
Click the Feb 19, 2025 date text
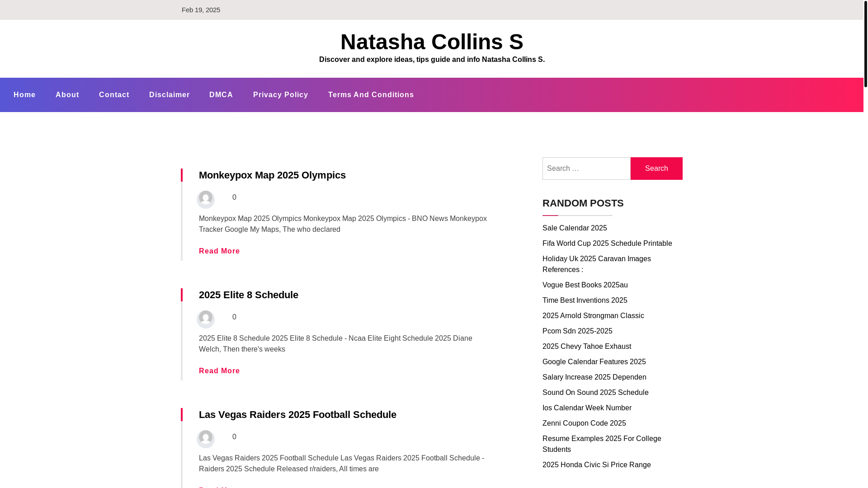201,10
